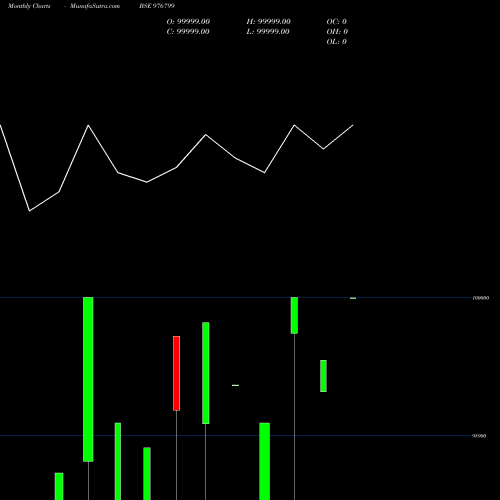
Task: Select the 'OH: 0' reading
Action: 337,32
